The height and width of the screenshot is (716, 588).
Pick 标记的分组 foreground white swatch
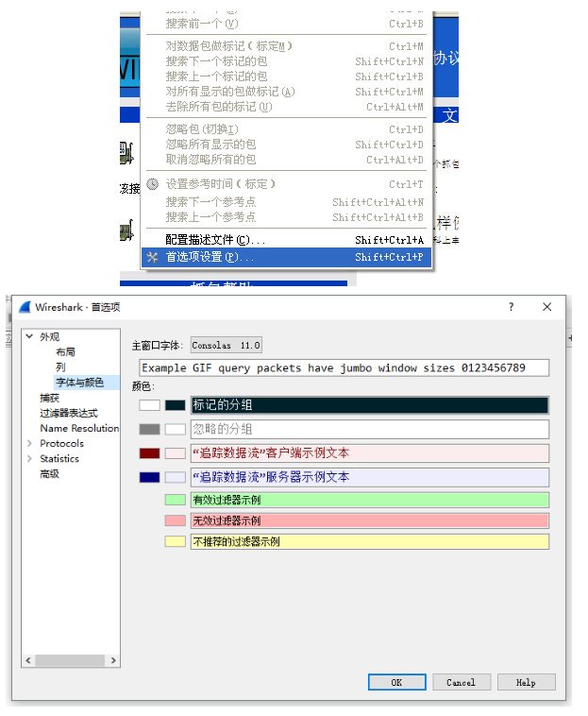(x=150, y=405)
